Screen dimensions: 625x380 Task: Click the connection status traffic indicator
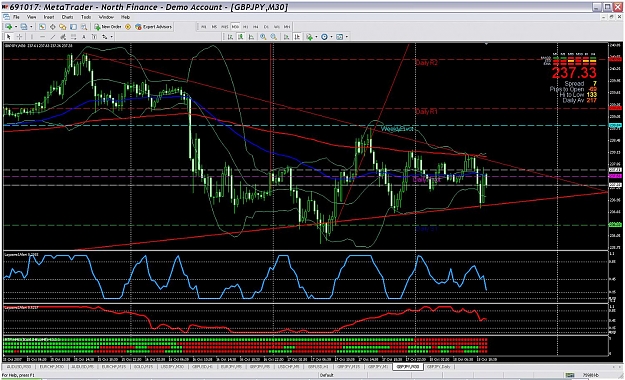coord(570,375)
